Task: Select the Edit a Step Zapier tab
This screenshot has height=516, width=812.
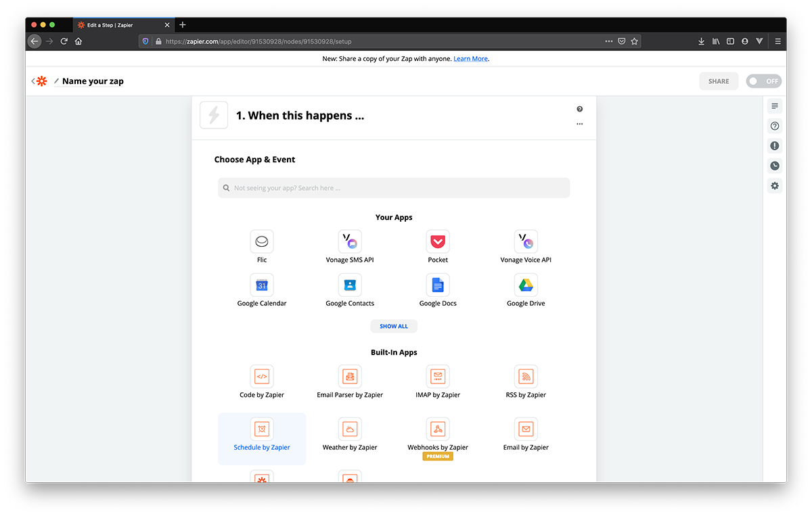Action: pos(124,25)
